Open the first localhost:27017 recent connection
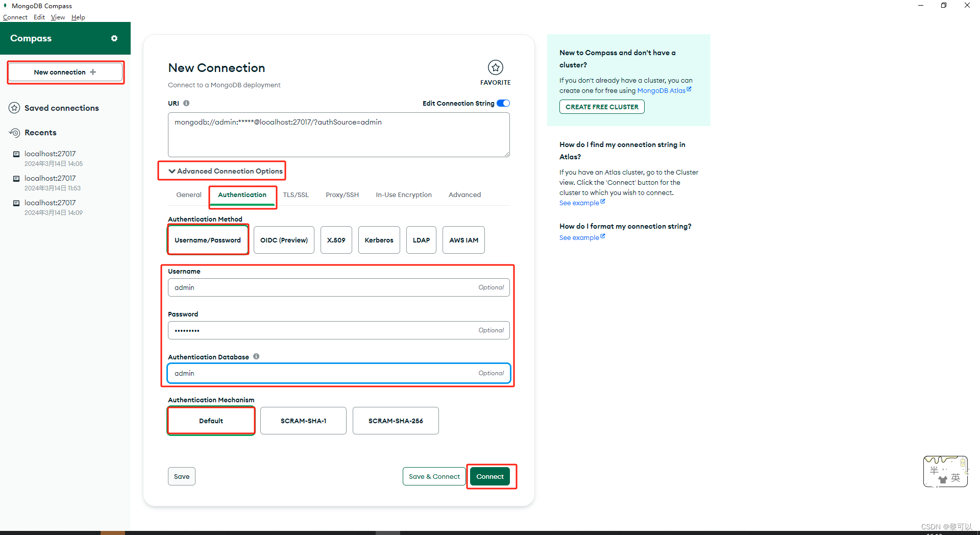980x535 pixels. pyautogui.click(x=50, y=154)
